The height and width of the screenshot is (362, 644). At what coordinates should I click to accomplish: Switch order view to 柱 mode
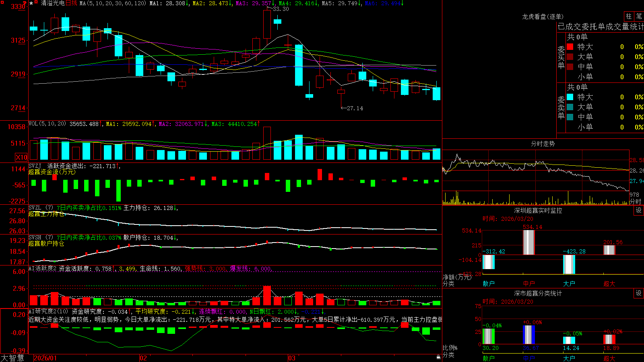coord(629,16)
